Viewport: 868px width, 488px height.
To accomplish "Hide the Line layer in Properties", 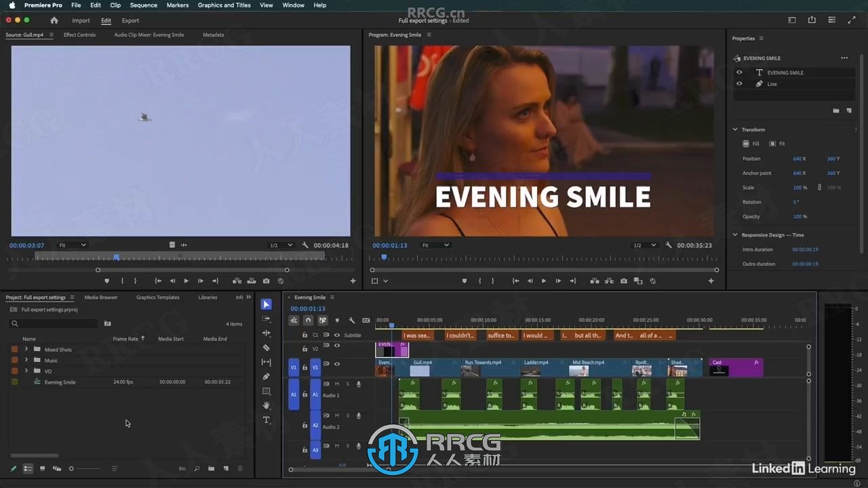I will coord(739,84).
